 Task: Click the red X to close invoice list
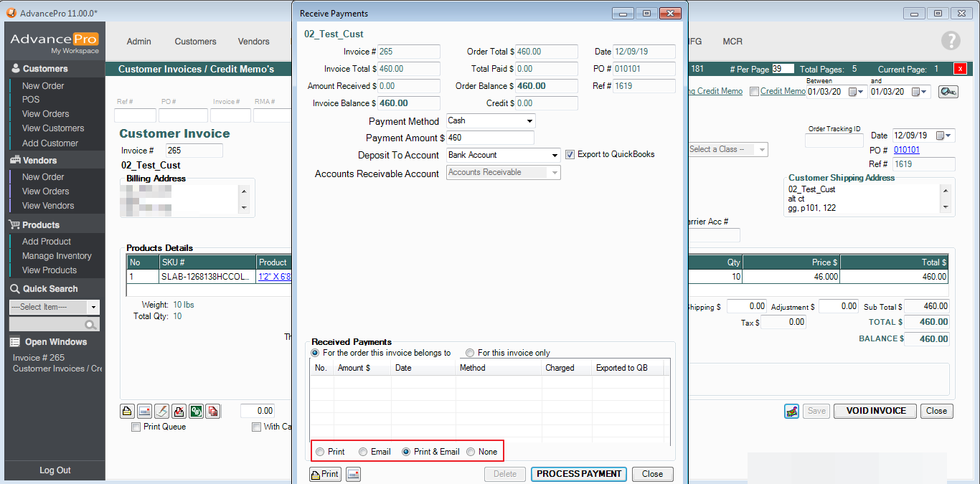960,69
